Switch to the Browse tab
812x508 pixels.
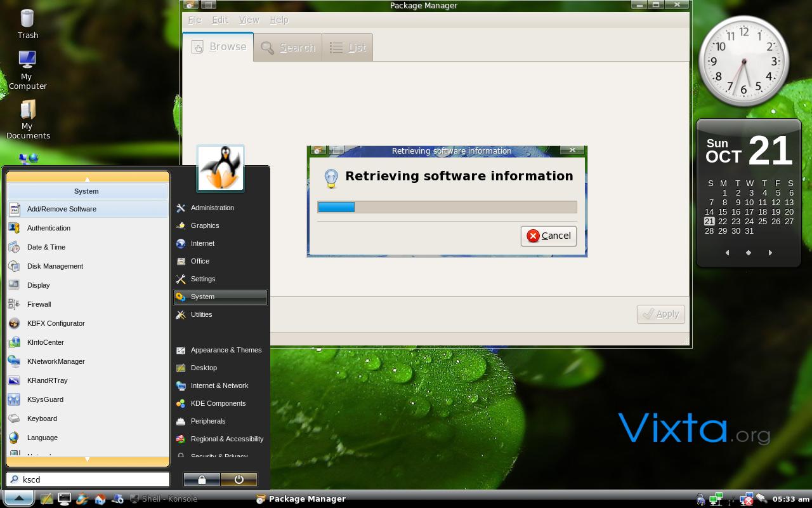coord(218,47)
